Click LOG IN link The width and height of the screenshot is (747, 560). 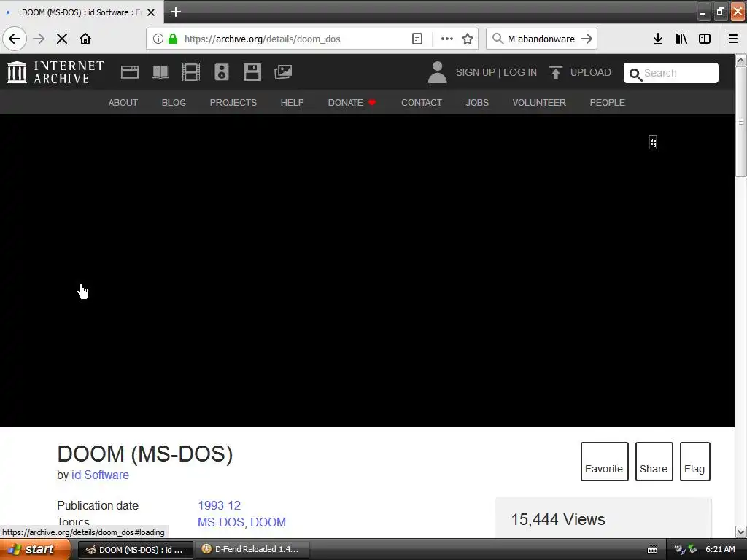point(519,72)
